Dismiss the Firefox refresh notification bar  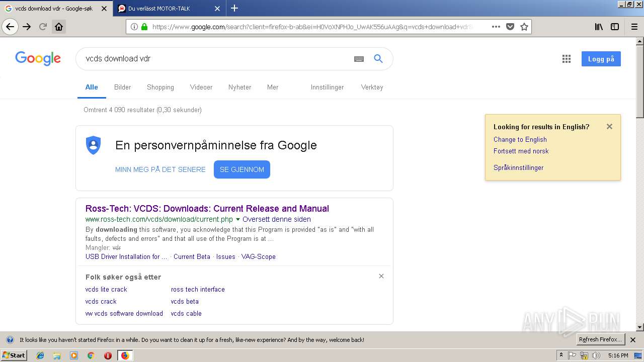(633, 340)
